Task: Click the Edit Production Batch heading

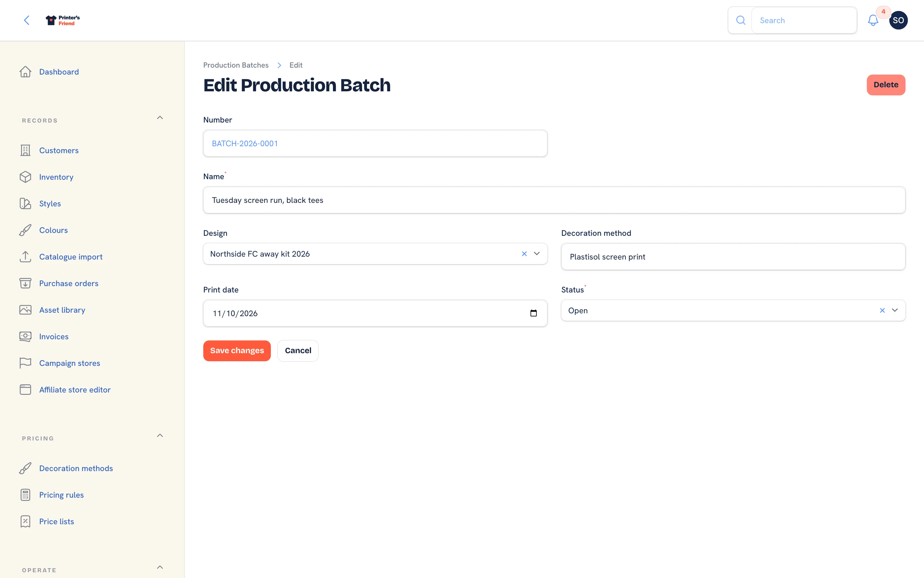Action: coord(297,85)
